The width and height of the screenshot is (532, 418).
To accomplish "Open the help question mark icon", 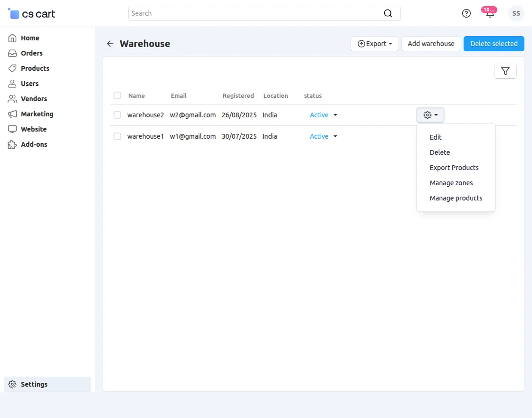I will [466, 13].
